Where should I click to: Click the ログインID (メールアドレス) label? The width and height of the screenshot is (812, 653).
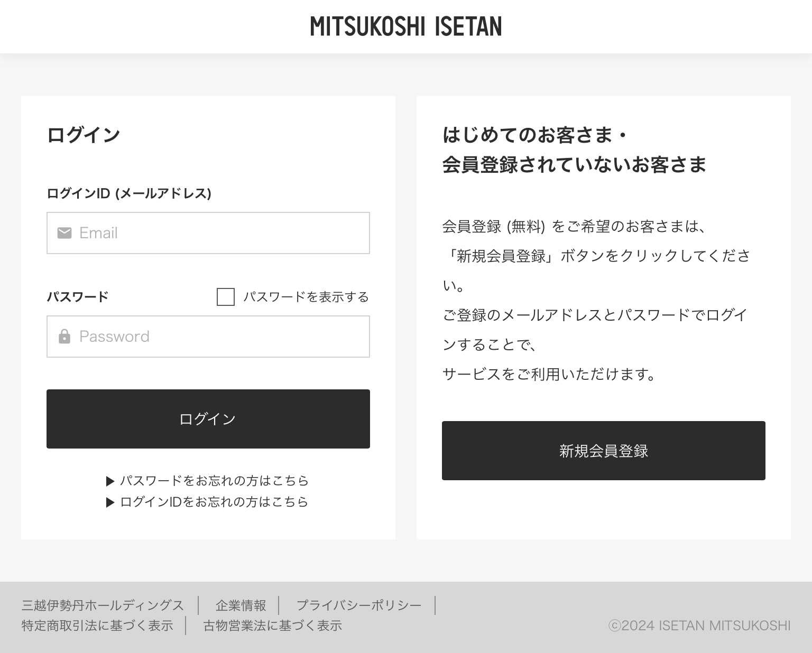129,193
